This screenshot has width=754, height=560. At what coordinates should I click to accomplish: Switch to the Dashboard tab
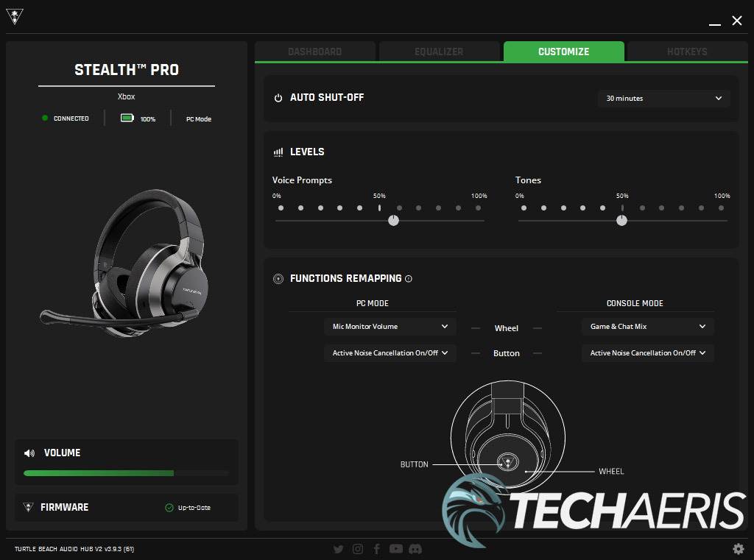click(x=315, y=52)
